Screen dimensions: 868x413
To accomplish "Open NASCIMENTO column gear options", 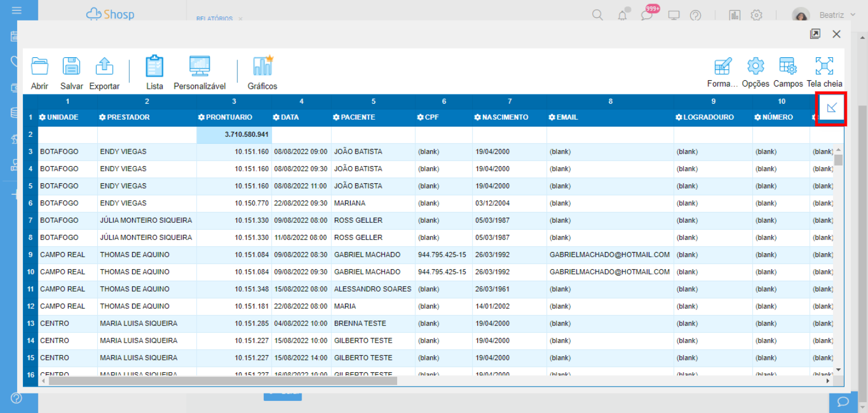I will click(478, 117).
